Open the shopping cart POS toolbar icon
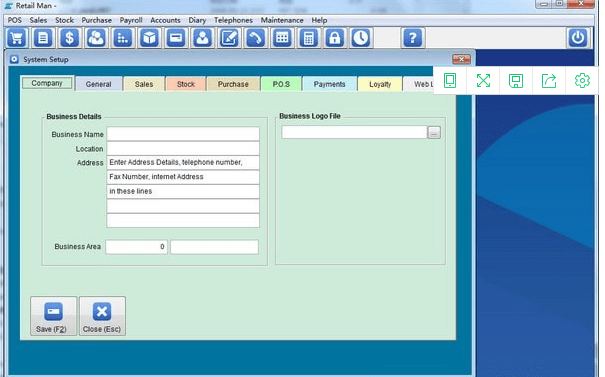The width and height of the screenshot is (605, 377). (17, 38)
